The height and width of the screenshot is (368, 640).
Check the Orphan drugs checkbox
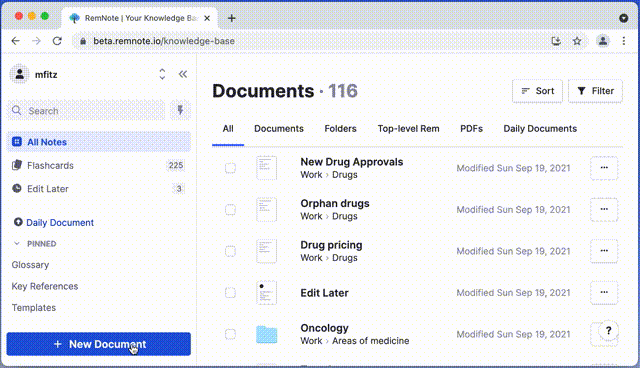click(x=230, y=209)
